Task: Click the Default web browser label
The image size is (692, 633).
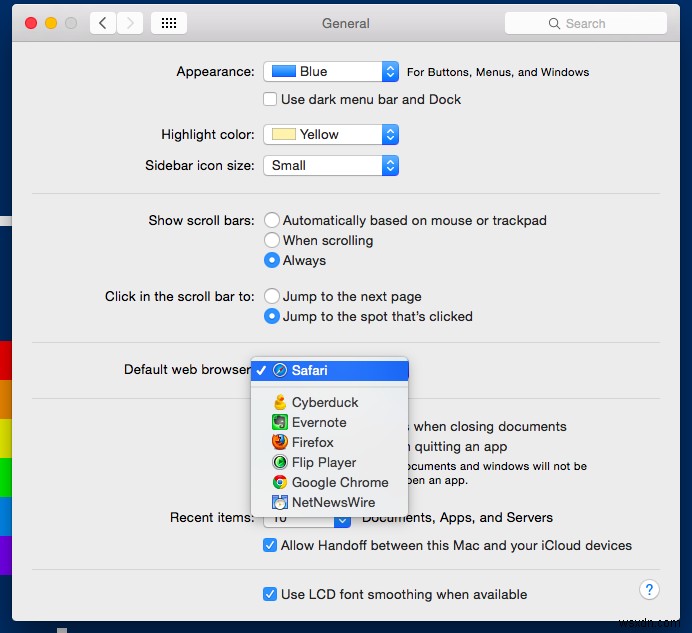Action: point(187,369)
